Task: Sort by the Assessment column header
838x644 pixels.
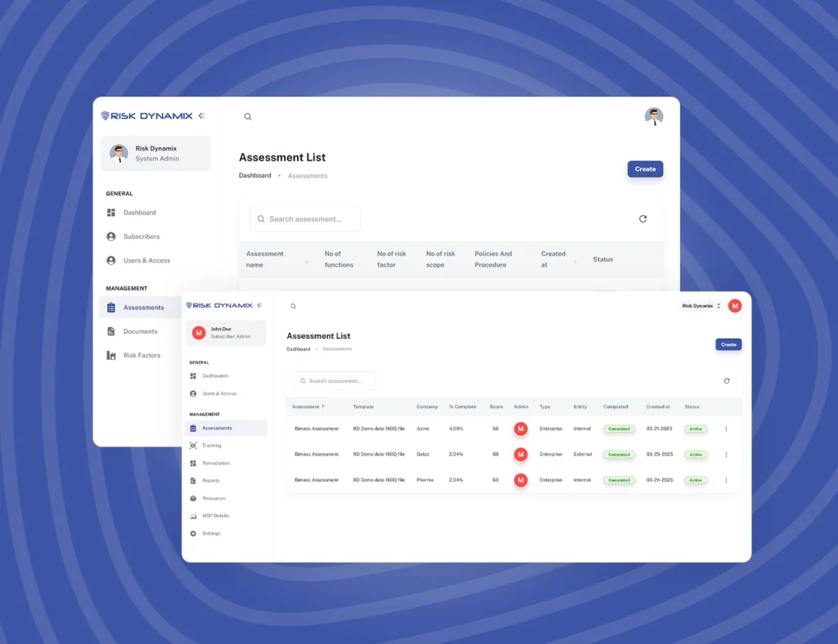Action: coord(309,407)
